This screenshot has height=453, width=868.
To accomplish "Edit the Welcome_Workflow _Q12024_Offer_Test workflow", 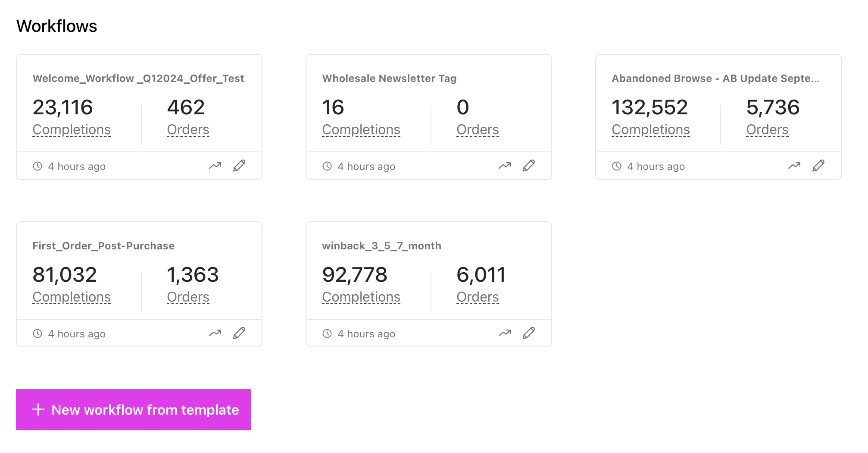I will 240,165.
